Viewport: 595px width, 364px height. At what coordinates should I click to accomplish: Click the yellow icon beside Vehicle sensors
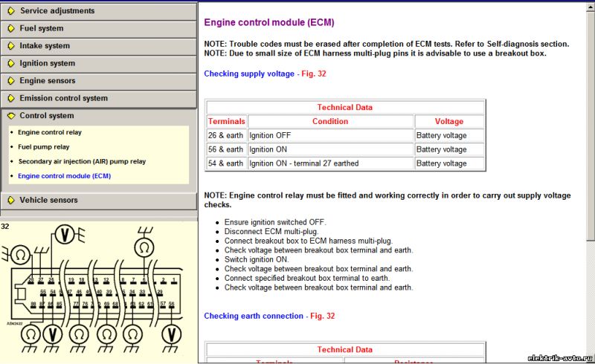tap(11, 201)
